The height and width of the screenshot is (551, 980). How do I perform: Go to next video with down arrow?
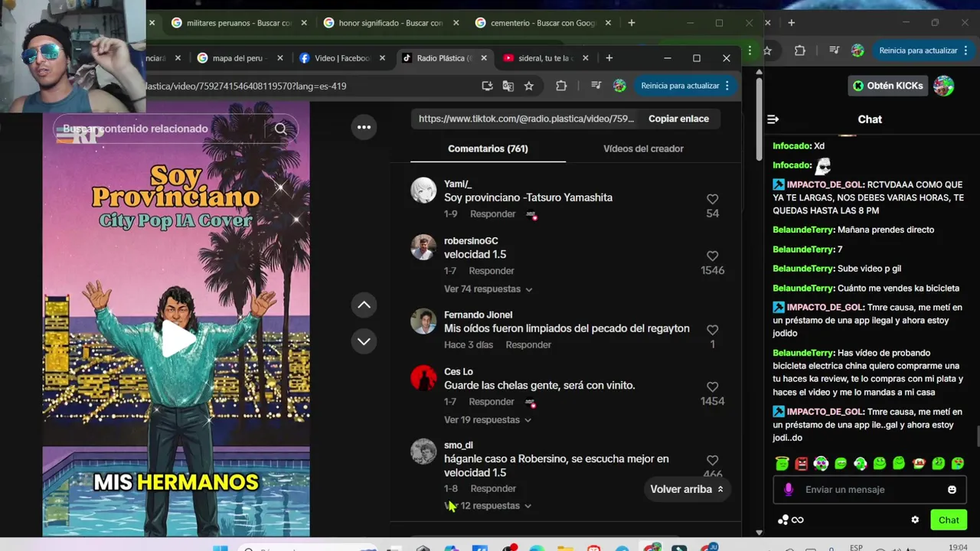tap(364, 341)
